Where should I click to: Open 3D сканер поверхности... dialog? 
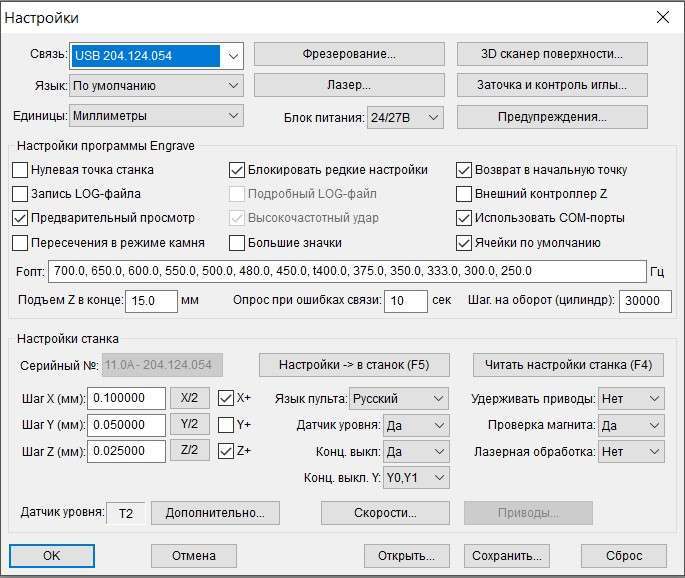click(x=552, y=54)
